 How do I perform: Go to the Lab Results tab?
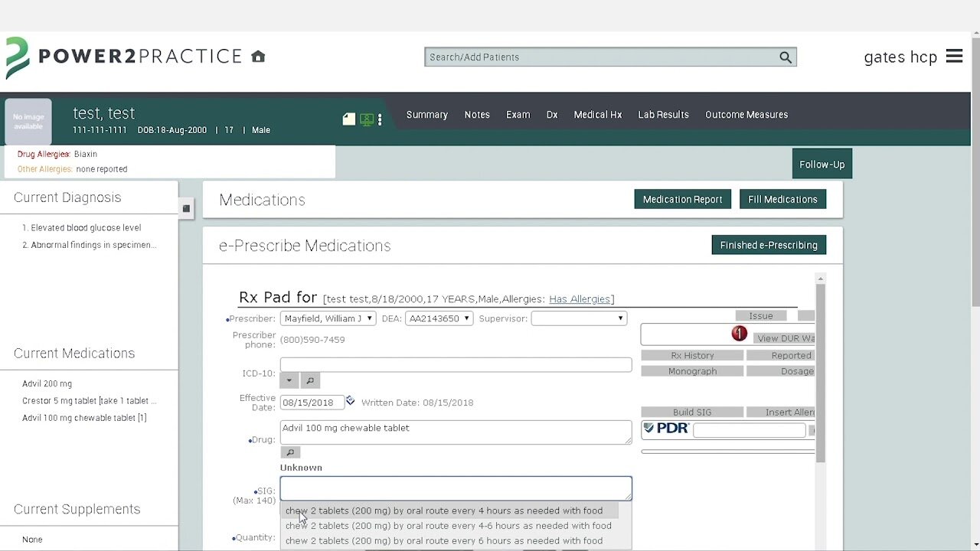663,115
